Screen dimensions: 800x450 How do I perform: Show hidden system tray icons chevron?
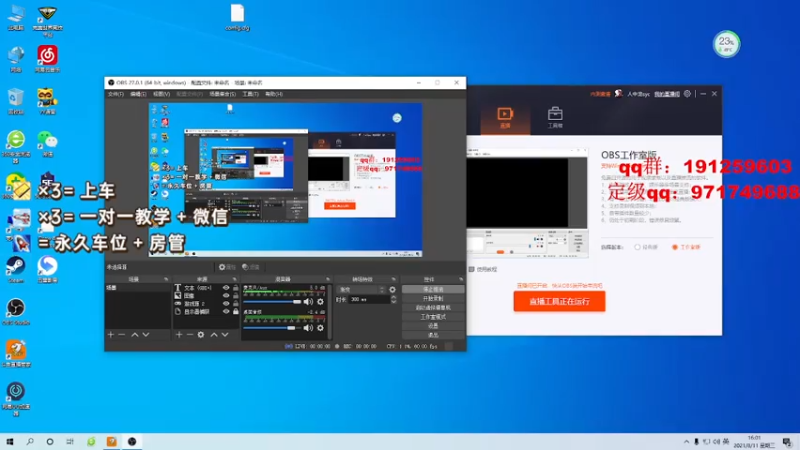[x=686, y=442]
